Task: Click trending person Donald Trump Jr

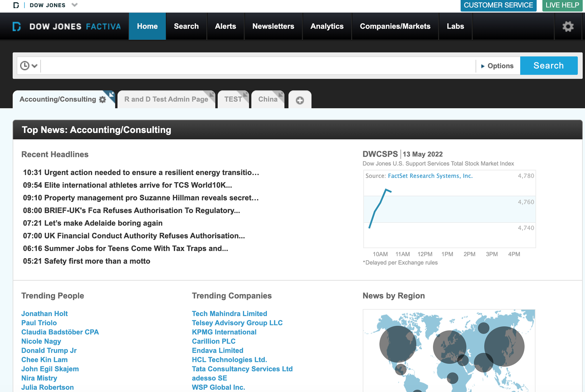Action: coord(49,351)
